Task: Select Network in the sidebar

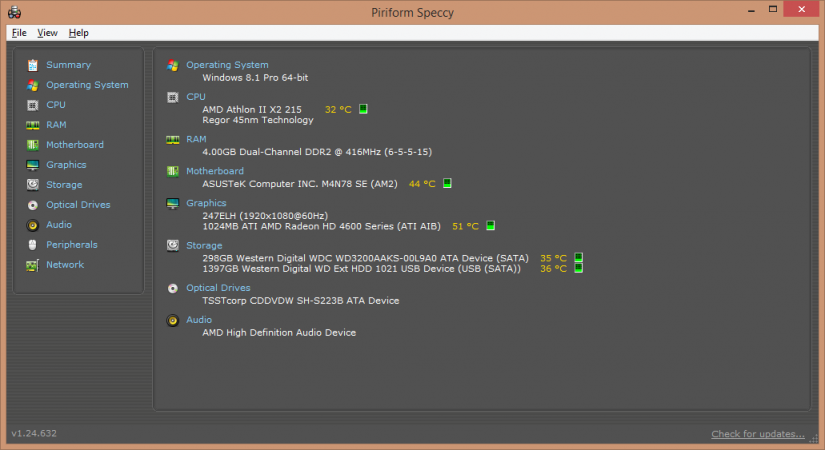Action: [x=65, y=265]
